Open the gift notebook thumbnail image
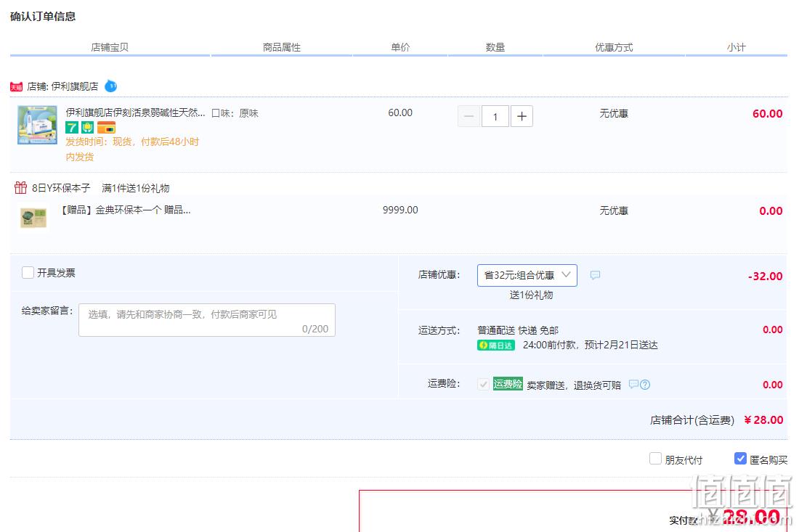Image resolution: width=799 pixels, height=532 pixels. [x=33, y=218]
